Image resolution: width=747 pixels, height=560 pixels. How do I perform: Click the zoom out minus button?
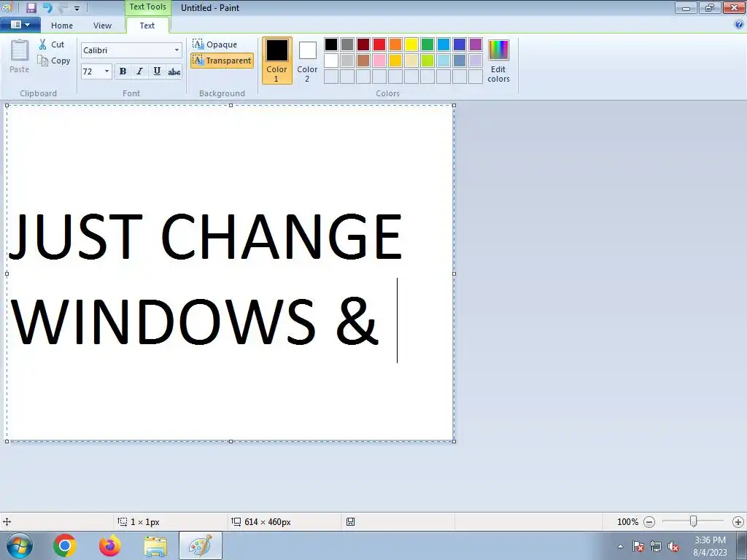tap(649, 522)
